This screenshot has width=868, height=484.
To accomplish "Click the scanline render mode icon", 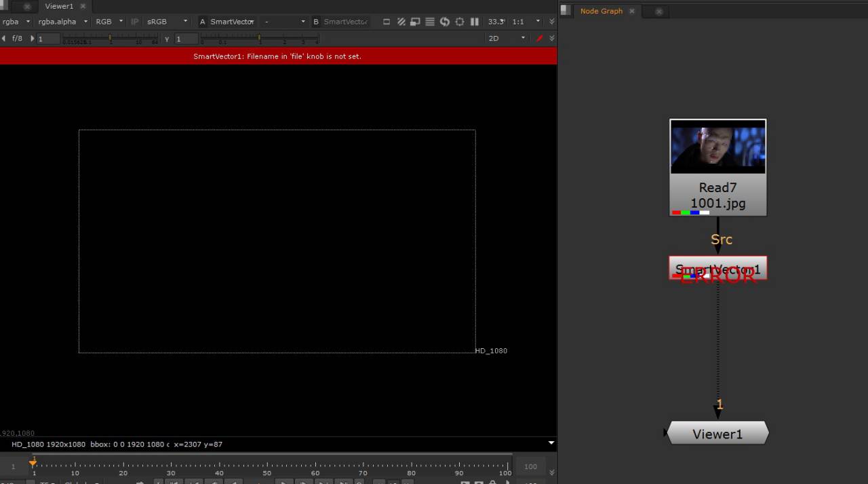I will click(430, 22).
